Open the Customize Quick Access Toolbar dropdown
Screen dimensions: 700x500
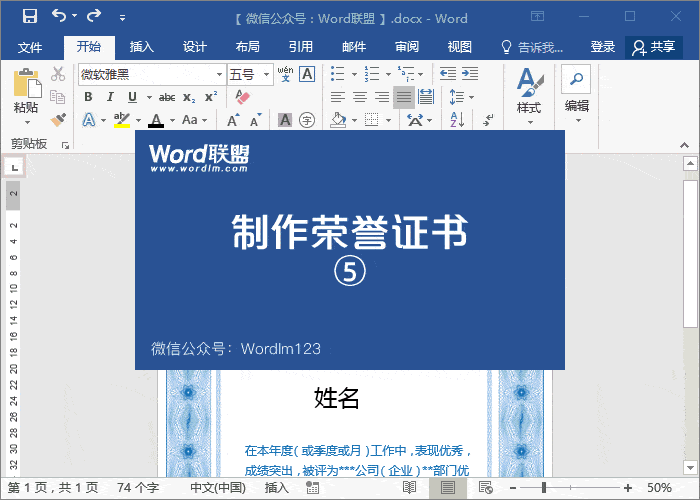tap(122, 18)
